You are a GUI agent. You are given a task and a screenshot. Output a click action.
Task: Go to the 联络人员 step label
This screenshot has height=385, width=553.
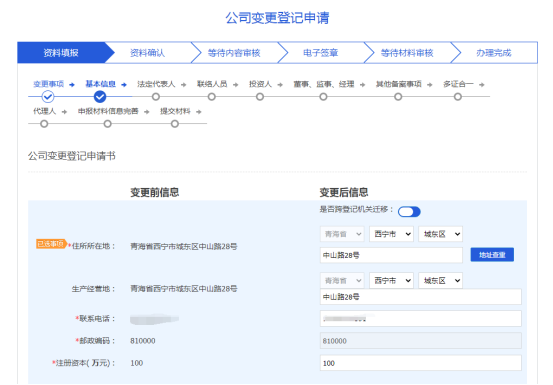coord(212,84)
